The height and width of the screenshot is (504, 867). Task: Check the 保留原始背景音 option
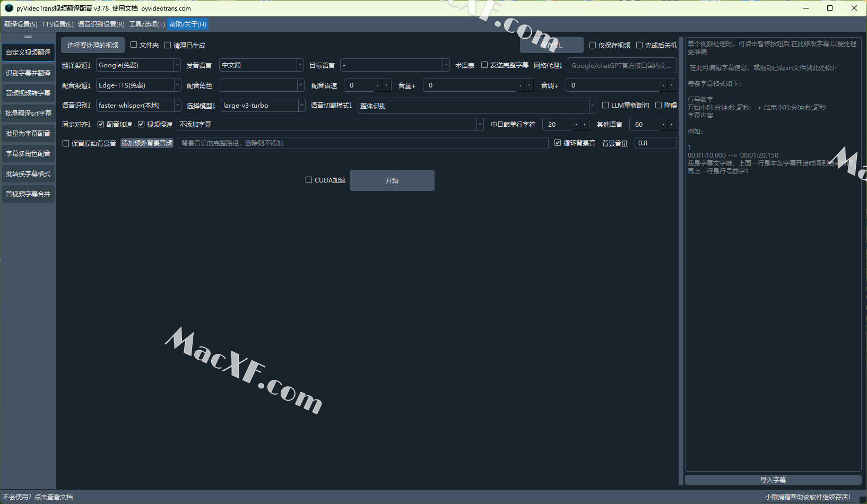[66, 143]
